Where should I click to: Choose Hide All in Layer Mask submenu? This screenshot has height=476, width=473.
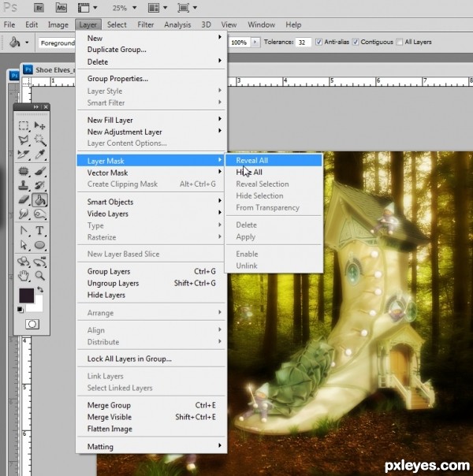click(x=274, y=172)
